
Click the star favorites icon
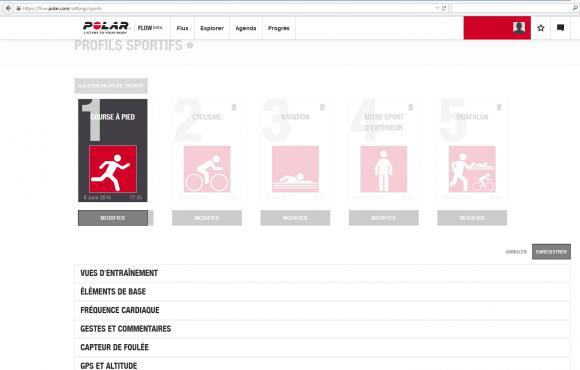click(541, 28)
